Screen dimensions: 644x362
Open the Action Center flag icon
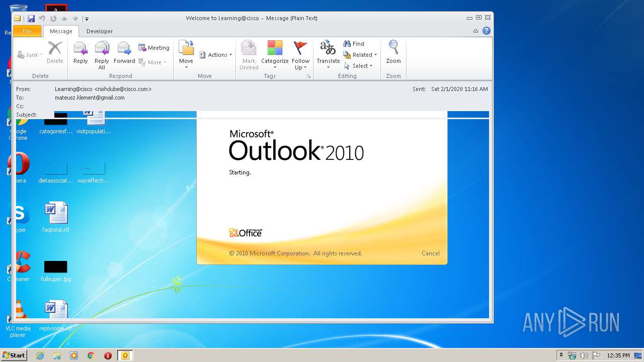[x=596, y=355]
